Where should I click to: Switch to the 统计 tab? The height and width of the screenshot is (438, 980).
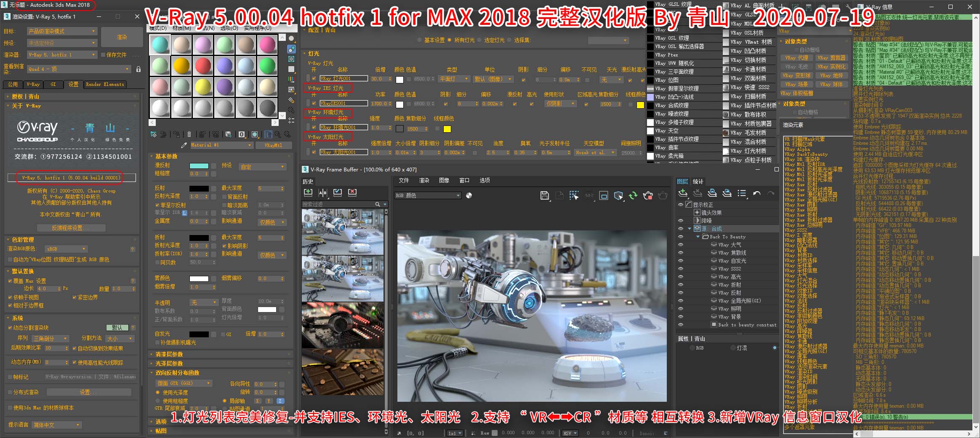[x=698, y=182]
